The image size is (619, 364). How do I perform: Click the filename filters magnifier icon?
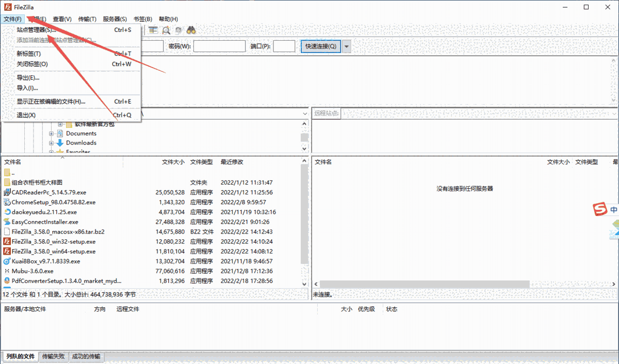(166, 30)
